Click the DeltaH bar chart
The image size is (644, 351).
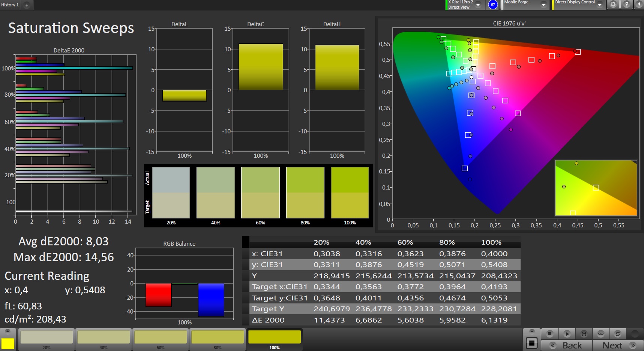[x=337, y=90]
